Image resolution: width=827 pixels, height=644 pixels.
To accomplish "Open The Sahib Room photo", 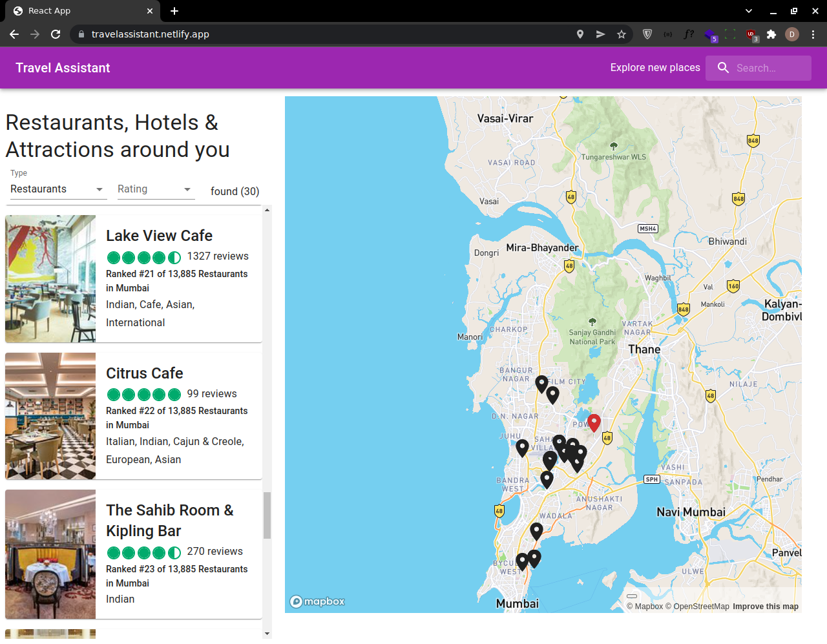I will point(50,554).
